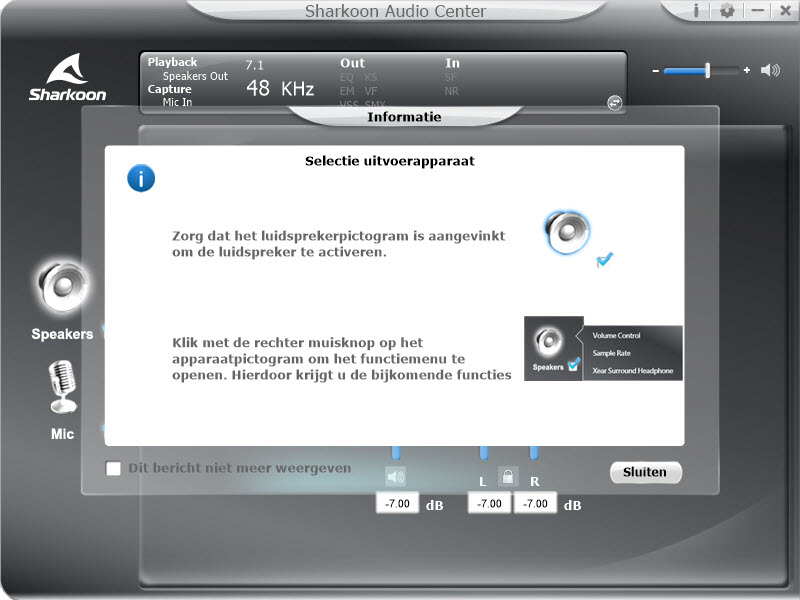Screen dimensions: 800x600
Task: Click the blue info icon in dialog
Action: pos(141,178)
